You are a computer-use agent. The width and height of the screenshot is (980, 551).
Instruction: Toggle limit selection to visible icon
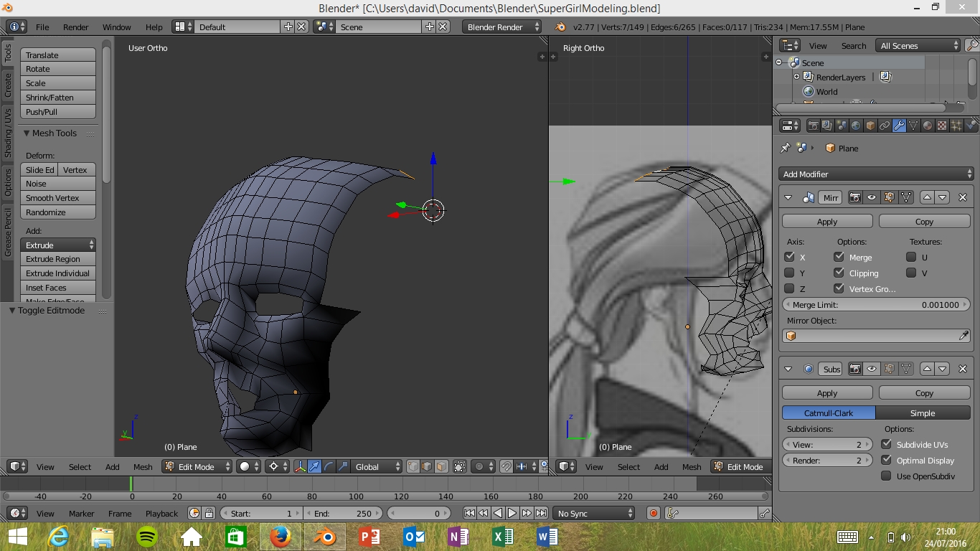[460, 466]
